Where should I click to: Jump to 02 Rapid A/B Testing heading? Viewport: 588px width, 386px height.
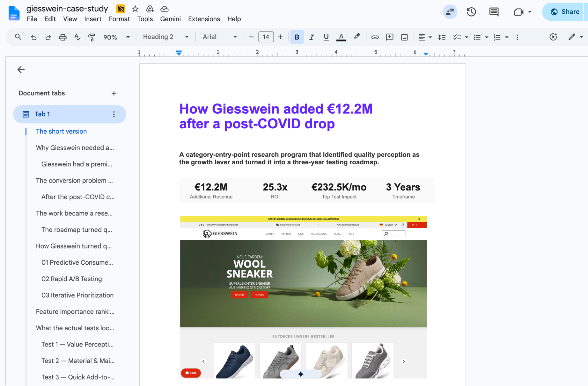[x=71, y=279]
